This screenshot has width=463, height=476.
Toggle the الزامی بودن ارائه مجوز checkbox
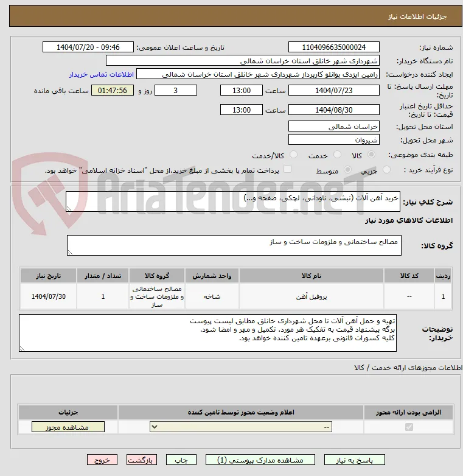(x=409, y=427)
